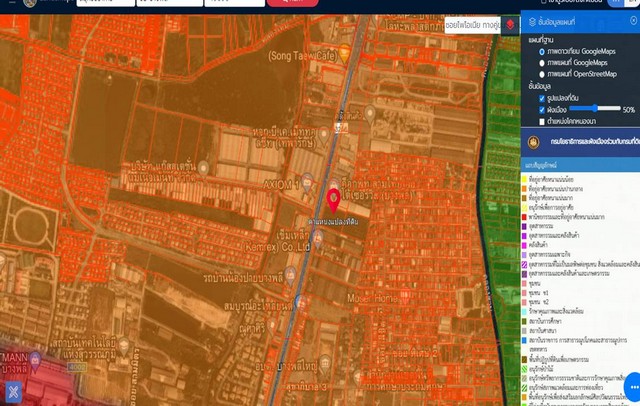Screen dimensions: 640x406
Task: Click the map search box with ซอยไพโอเนีย
Action: coord(472,25)
